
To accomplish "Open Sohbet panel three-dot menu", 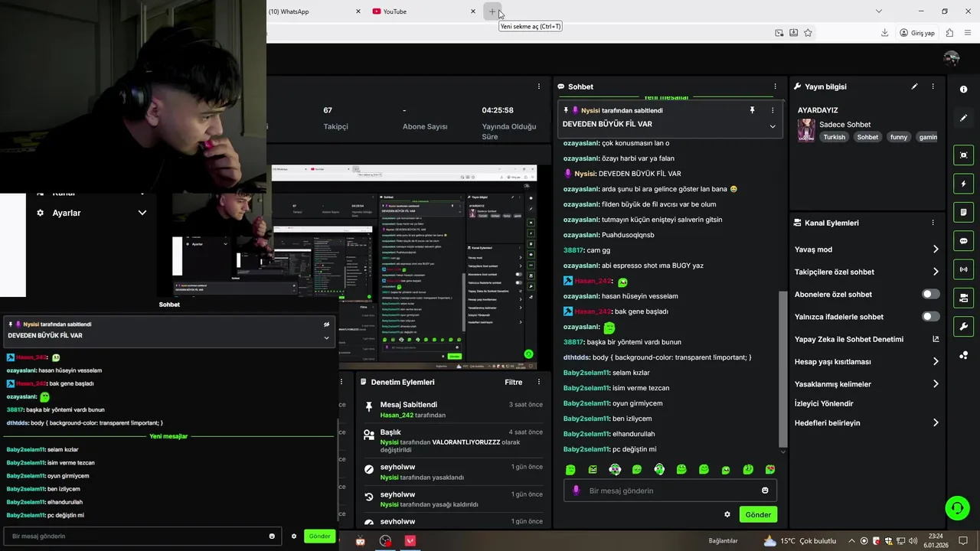I will 775,86.
